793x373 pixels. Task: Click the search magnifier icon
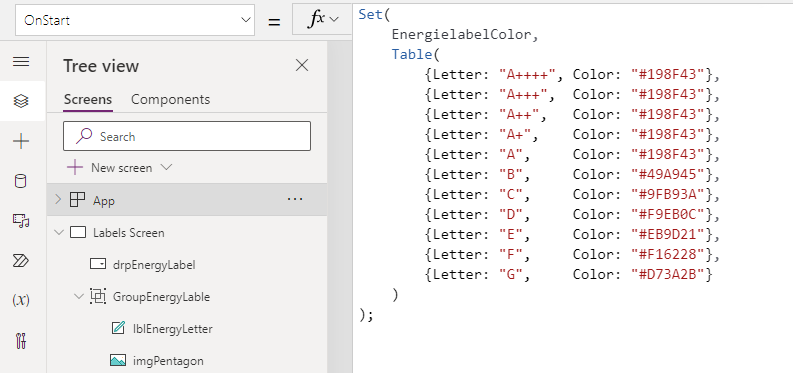(x=83, y=136)
